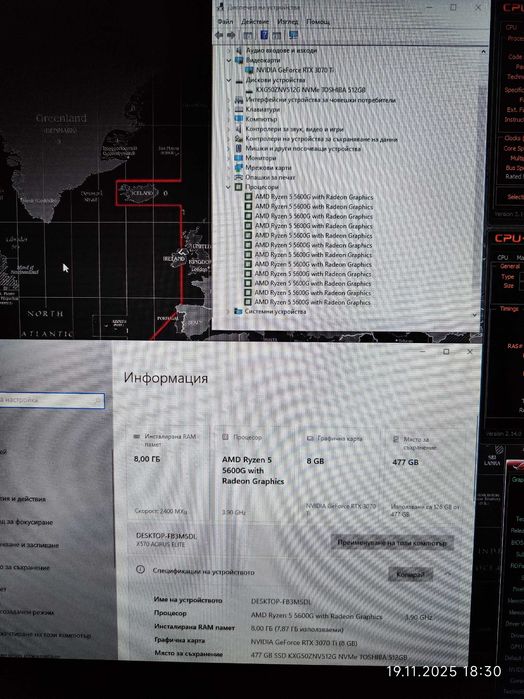Expand the Монитори node arrow
524x699 pixels.
pyautogui.click(x=229, y=158)
